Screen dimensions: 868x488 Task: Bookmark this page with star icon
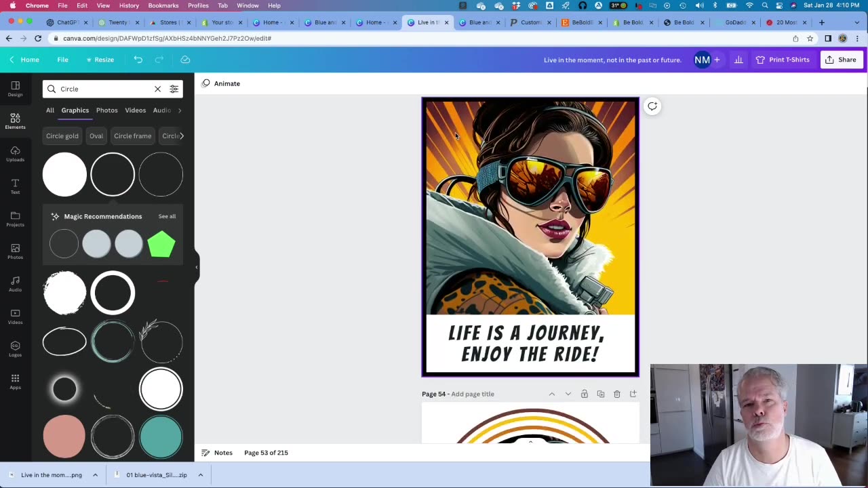(x=810, y=39)
